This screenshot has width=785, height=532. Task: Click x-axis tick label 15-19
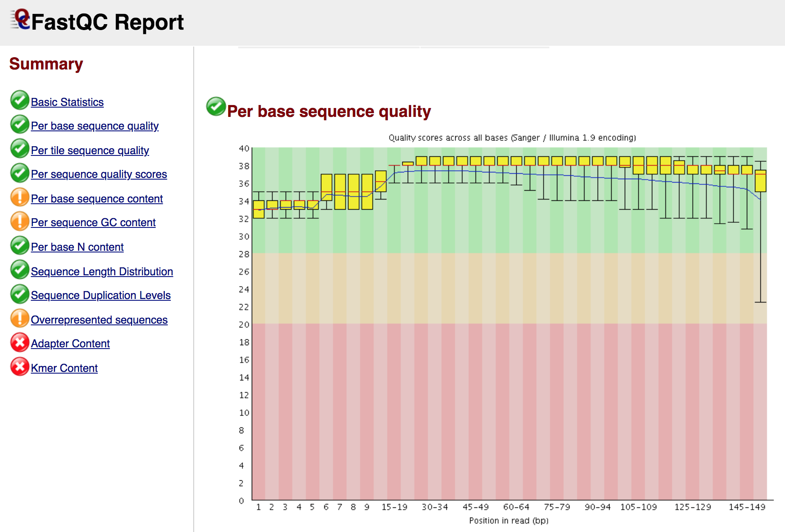tap(394, 507)
